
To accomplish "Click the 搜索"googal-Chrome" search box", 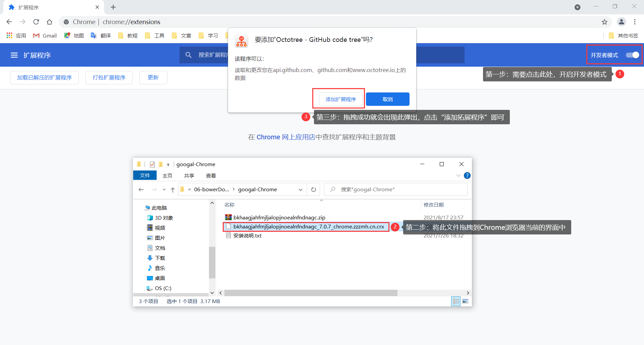I will [x=396, y=190].
